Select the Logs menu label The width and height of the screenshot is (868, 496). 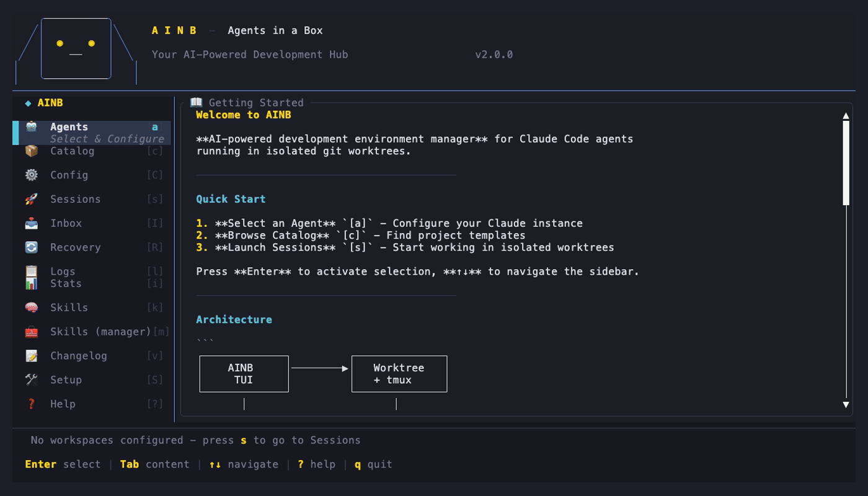pyautogui.click(x=63, y=272)
